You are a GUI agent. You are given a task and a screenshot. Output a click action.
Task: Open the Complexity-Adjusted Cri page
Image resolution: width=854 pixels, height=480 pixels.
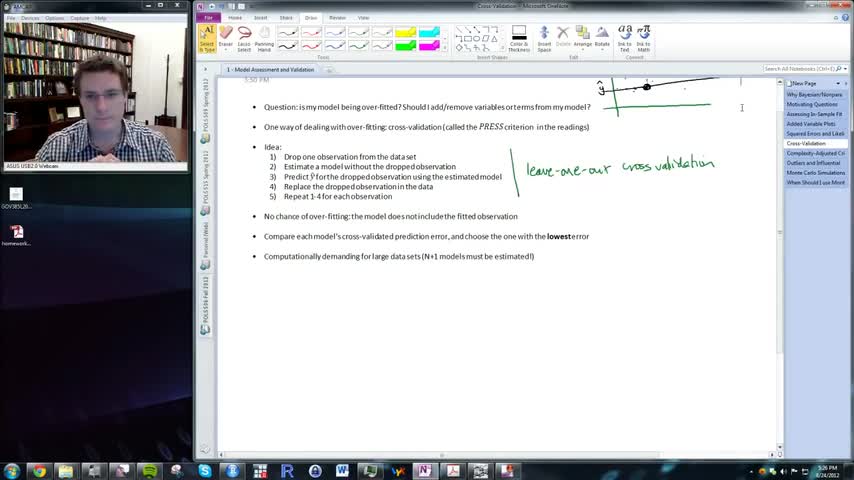815,154
